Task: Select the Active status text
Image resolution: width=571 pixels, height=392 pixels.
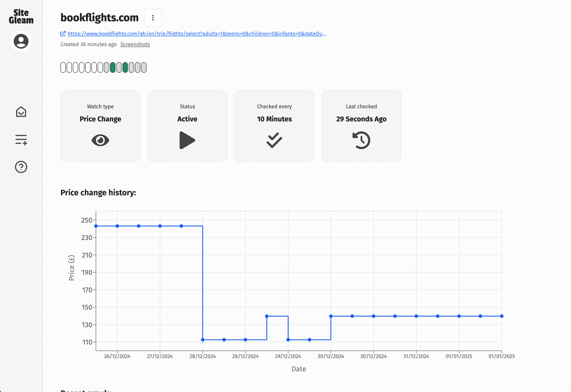Action: 187,119
